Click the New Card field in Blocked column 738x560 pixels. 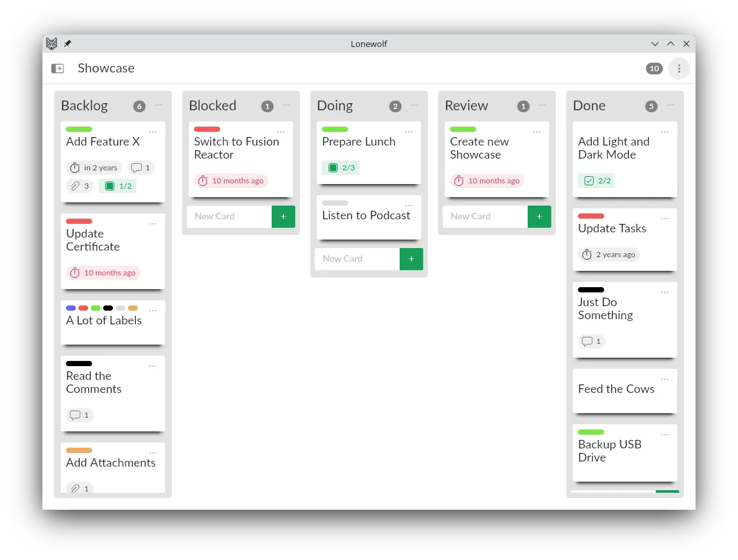coord(229,217)
